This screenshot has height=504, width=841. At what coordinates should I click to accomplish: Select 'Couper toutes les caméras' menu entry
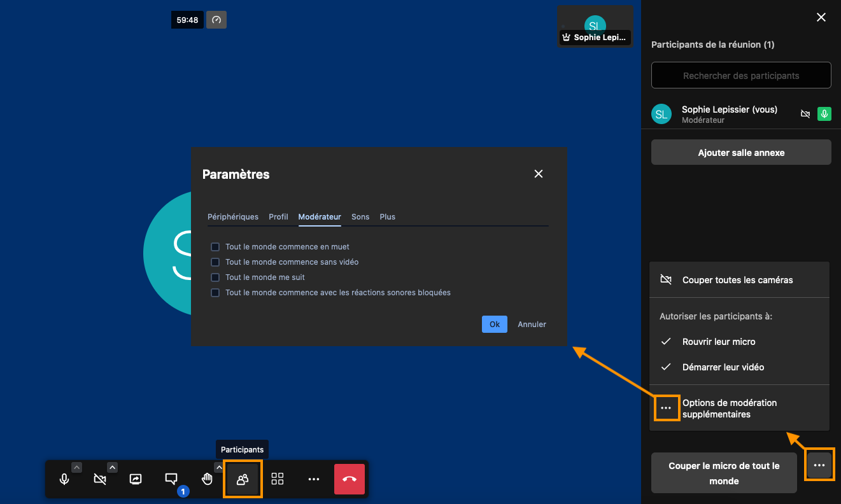coord(737,280)
